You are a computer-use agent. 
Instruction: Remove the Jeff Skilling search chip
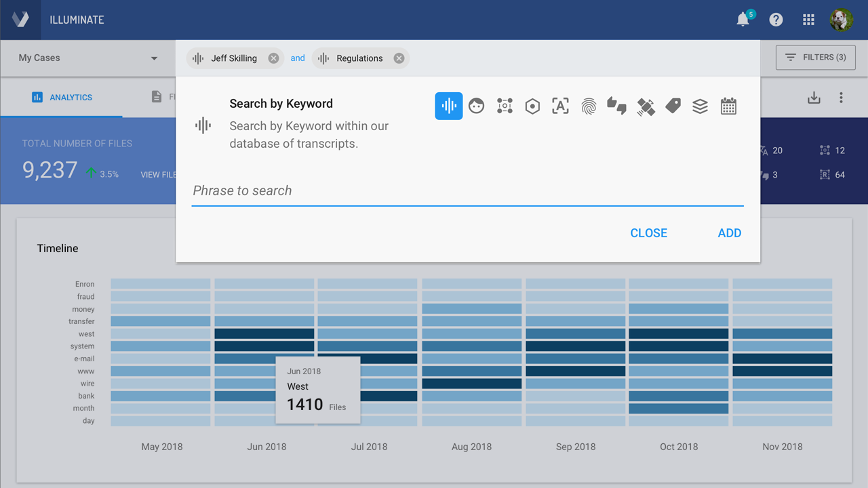(273, 58)
